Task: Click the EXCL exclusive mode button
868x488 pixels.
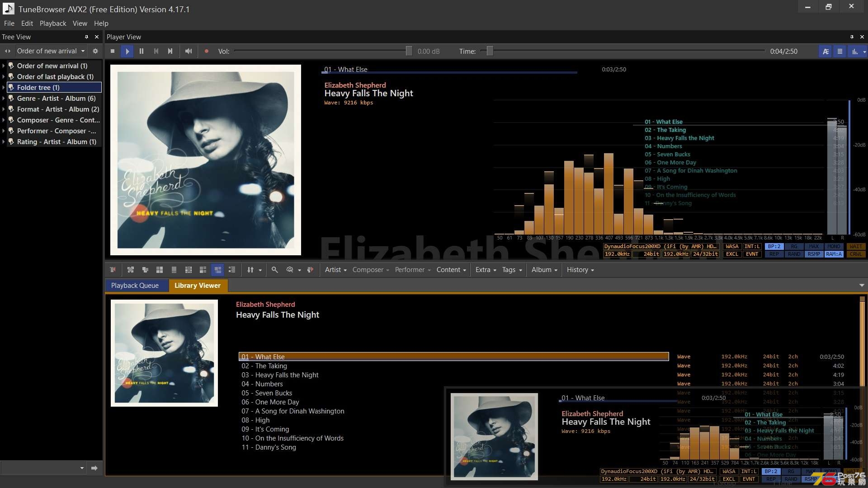Action: (x=732, y=254)
